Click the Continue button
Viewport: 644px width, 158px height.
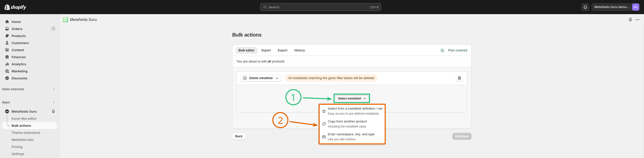(462, 136)
